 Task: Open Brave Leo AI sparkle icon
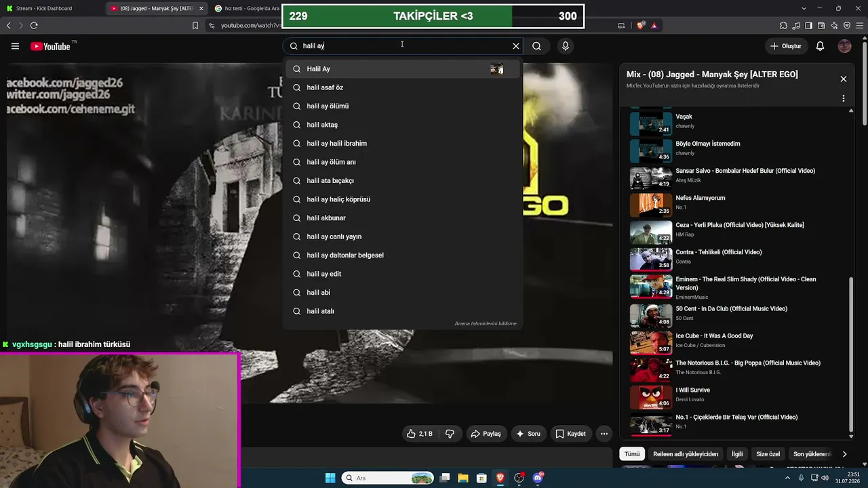click(x=834, y=25)
